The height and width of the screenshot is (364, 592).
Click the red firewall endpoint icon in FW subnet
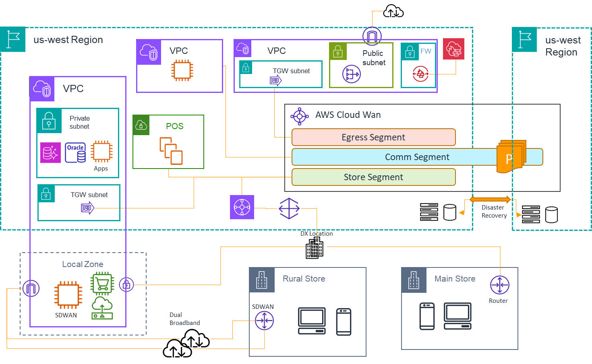(x=420, y=74)
